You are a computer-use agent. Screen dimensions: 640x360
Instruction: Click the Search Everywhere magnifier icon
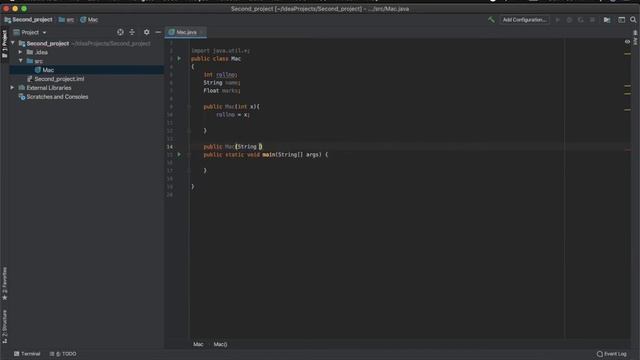tap(633, 20)
